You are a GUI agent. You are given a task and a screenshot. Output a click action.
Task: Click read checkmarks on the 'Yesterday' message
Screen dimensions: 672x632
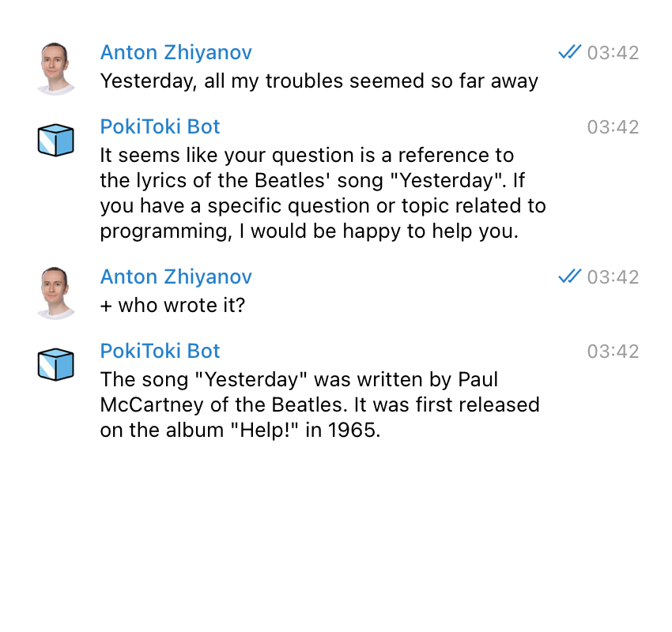[x=569, y=52]
